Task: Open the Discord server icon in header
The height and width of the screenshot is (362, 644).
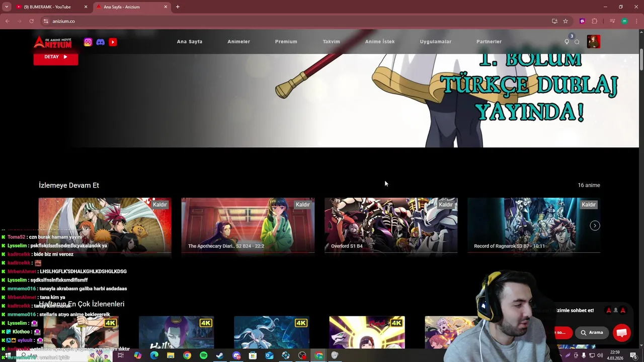Action: 101,42
